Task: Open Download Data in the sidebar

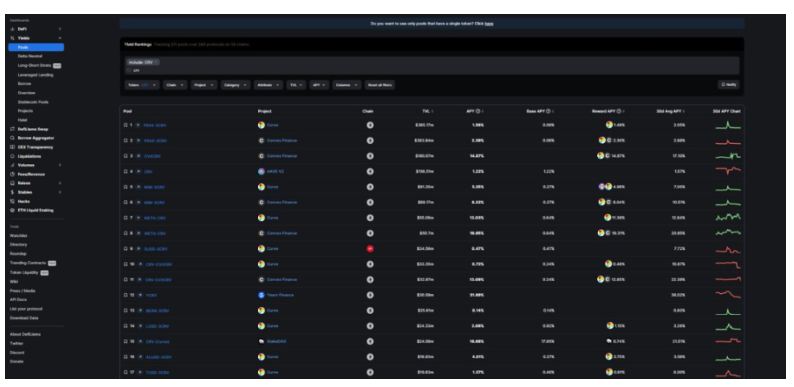Action: point(24,318)
